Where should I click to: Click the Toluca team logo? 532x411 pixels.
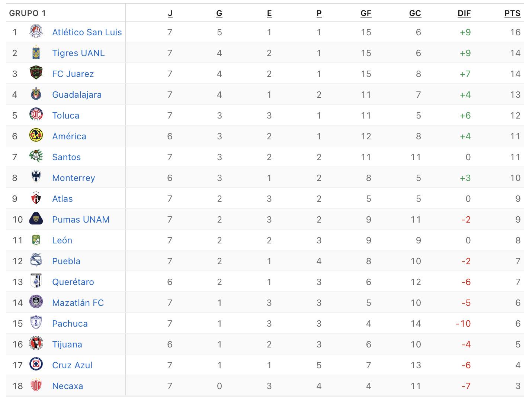36,115
